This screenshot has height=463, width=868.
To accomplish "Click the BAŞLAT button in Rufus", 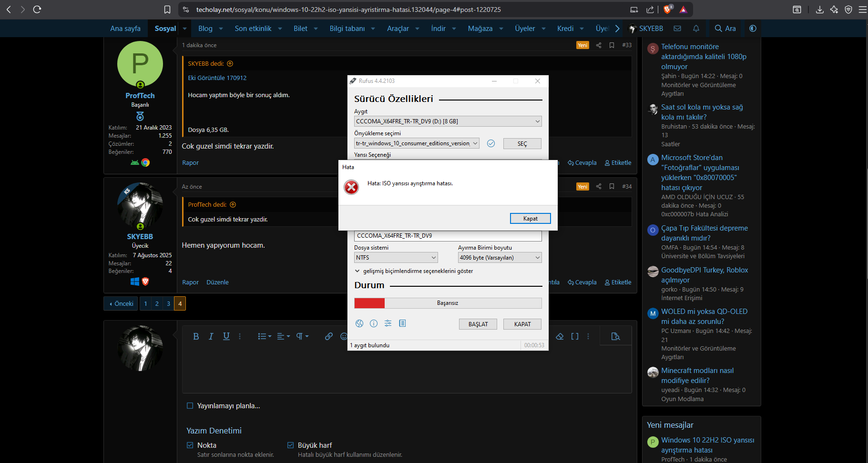I will [x=478, y=324].
